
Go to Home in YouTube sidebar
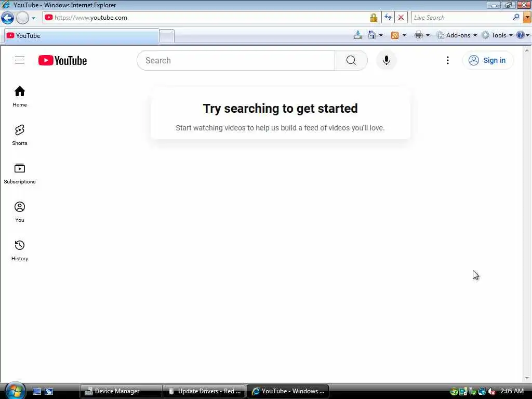[20, 97]
